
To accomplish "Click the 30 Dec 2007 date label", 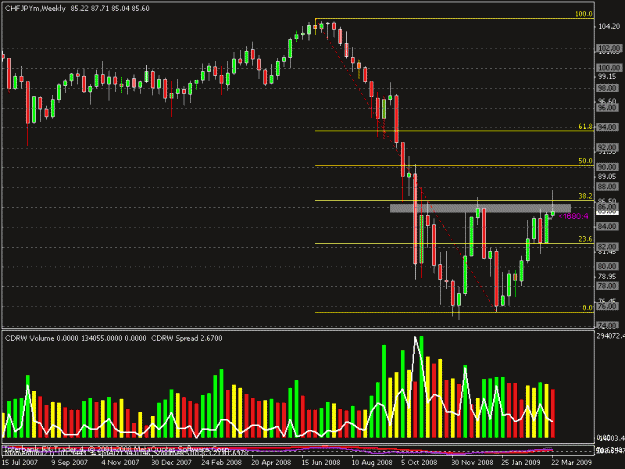I will [171, 462].
